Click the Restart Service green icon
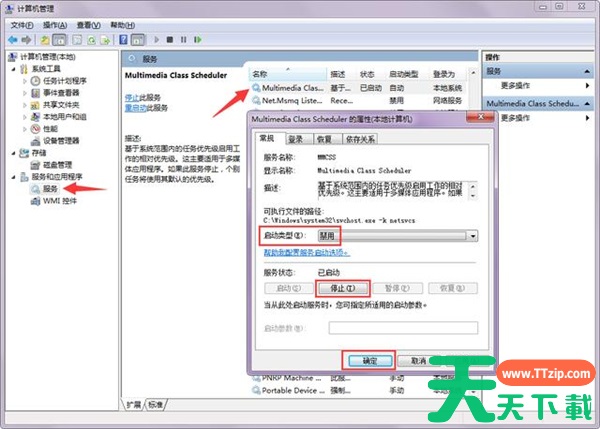Viewport: 600px width, 429px height. click(x=197, y=40)
